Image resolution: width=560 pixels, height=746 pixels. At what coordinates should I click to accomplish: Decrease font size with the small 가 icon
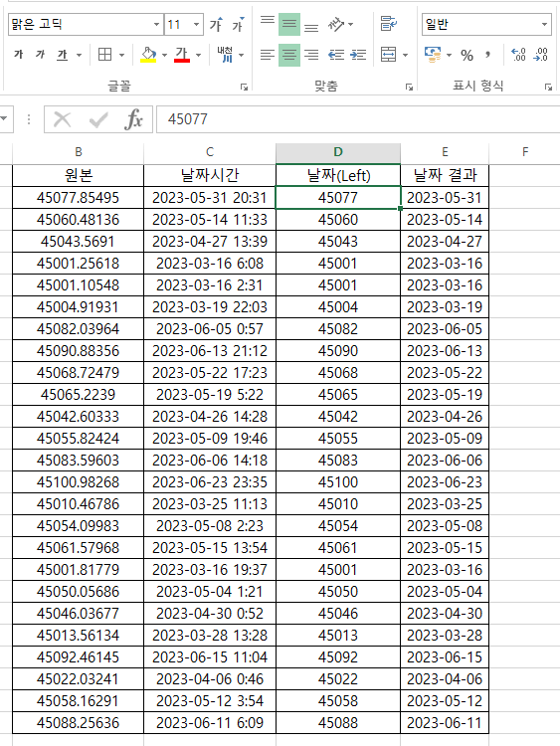[238, 24]
